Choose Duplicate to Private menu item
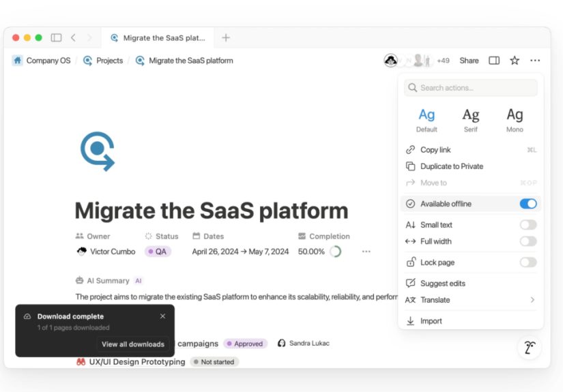The image size is (563, 392). click(x=451, y=166)
